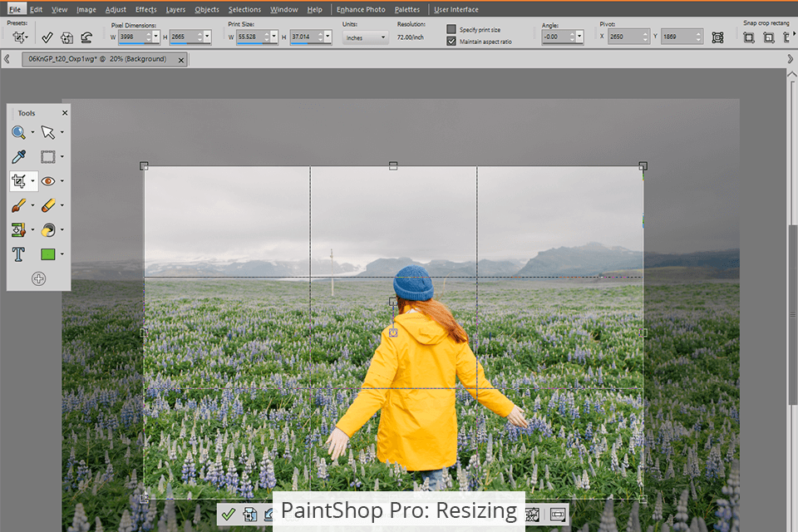Click the crop rectangle center pivot handle

point(393,332)
